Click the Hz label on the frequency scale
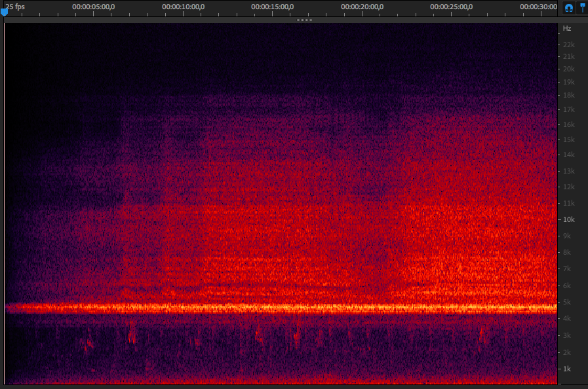Screen dimensions: 588x389 (x=566, y=28)
